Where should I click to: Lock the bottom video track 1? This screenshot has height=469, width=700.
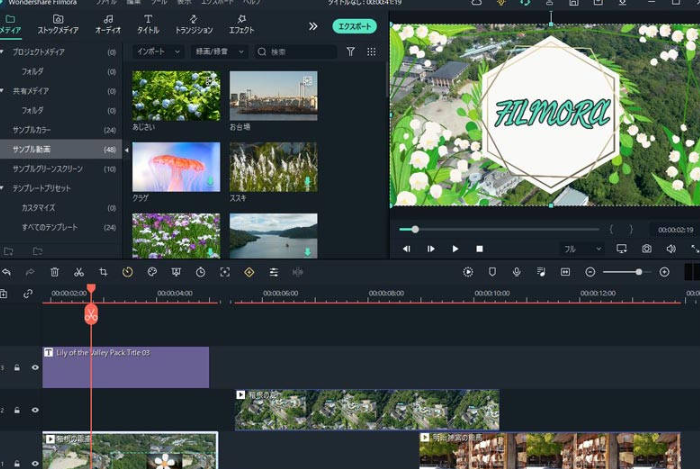coord(17,464)
